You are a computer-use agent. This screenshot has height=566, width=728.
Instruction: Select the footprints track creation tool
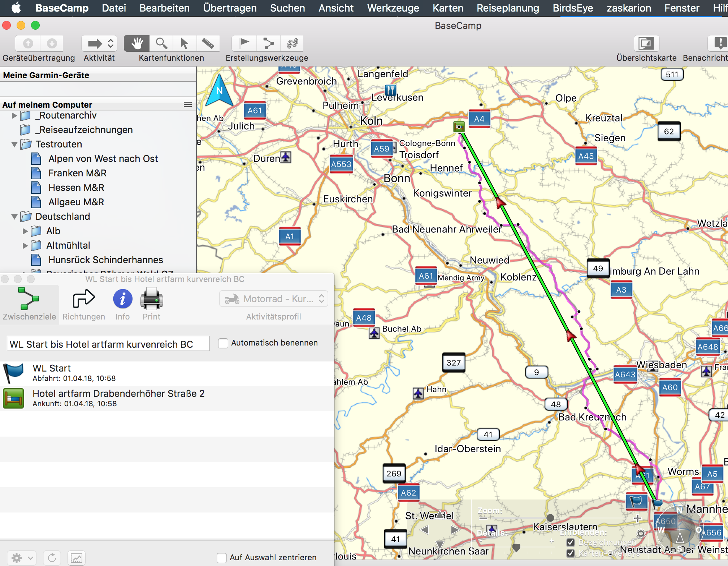click(x=292, y=44)
